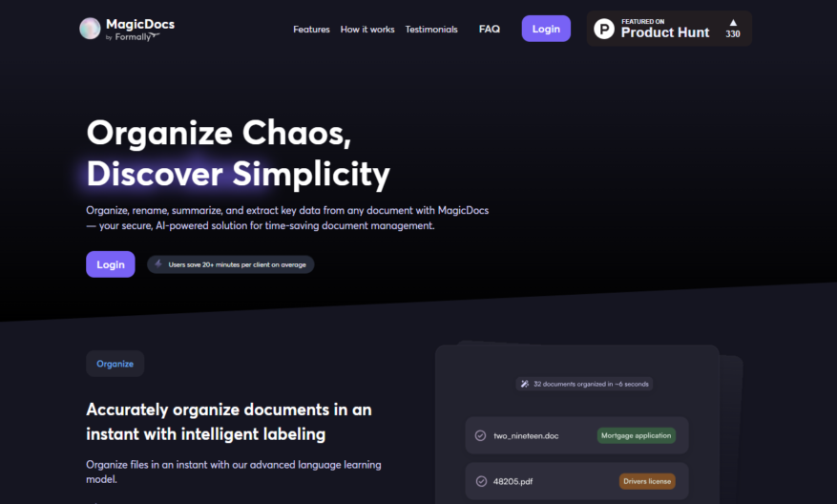The image size is (837, 504).
Task: Click the Drivers license label
Action: point(647,481)
